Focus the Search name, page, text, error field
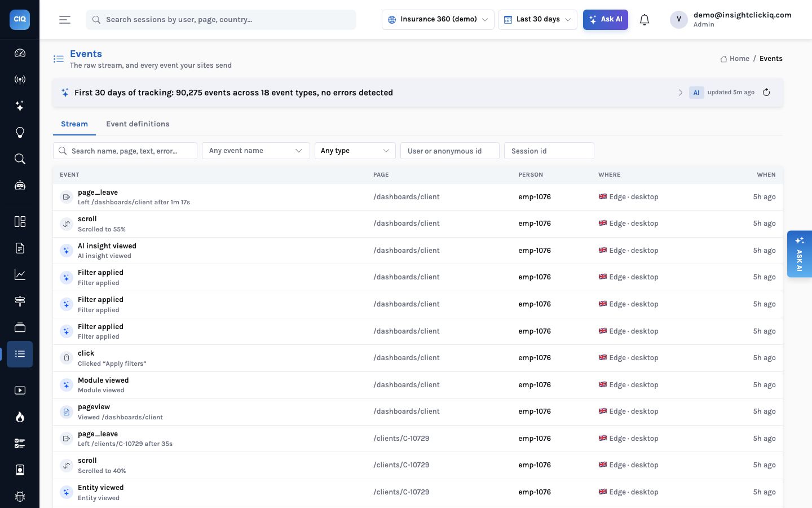This screenshot has width=812, height=508. (x=125, y=151)
